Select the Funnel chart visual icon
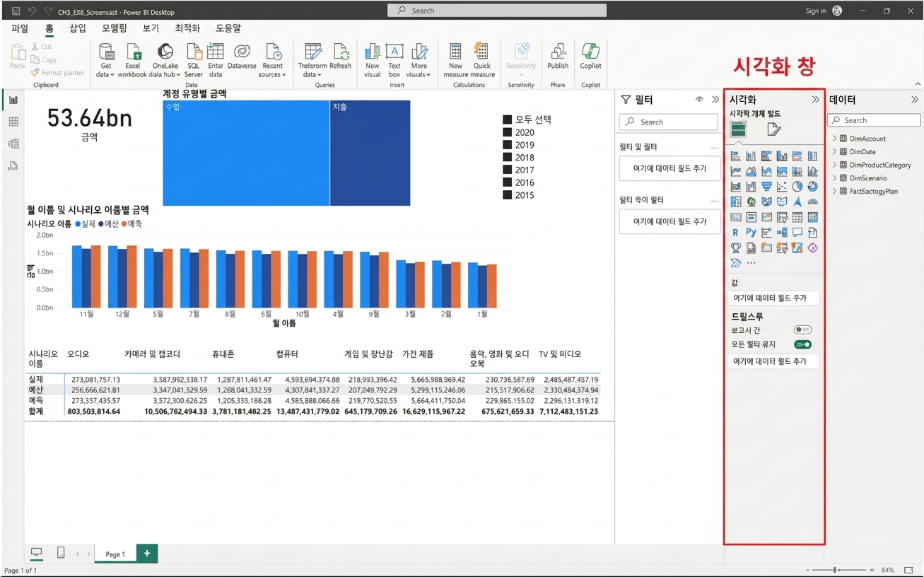This screenshot has height=577, width=924. click(766, 187)
